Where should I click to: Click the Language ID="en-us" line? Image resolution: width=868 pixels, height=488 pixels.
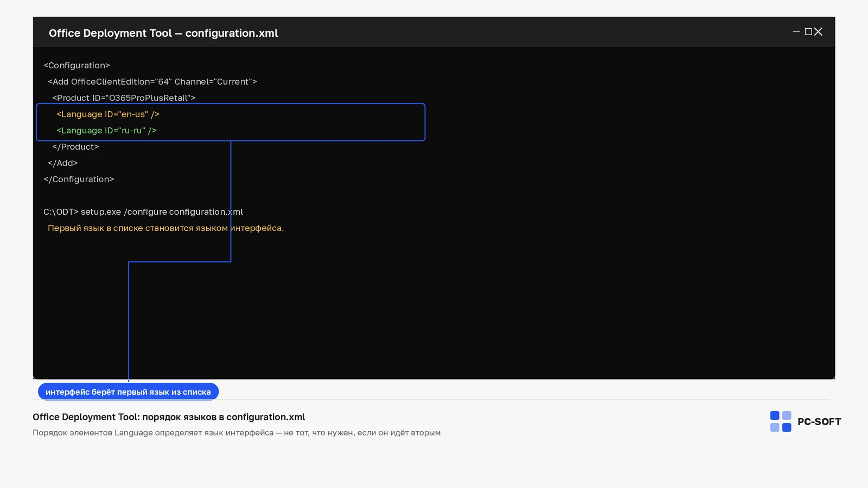click(108, 114)
